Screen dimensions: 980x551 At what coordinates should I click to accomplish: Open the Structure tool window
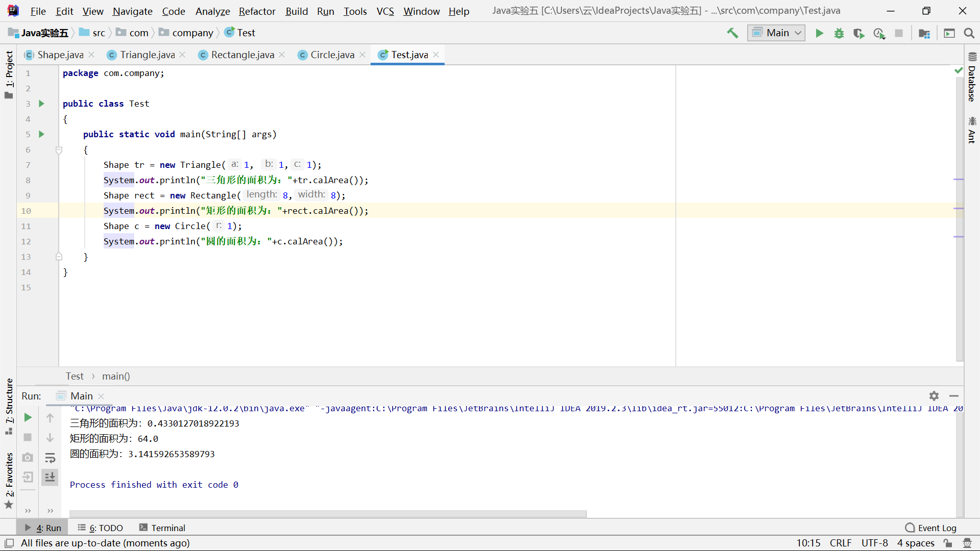(x=9, y=407)
